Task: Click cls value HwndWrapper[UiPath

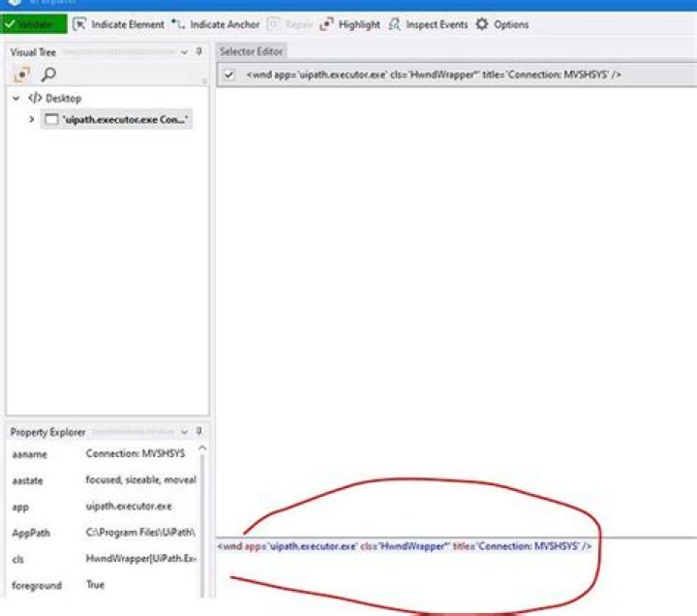Action: tap(140, 558)
